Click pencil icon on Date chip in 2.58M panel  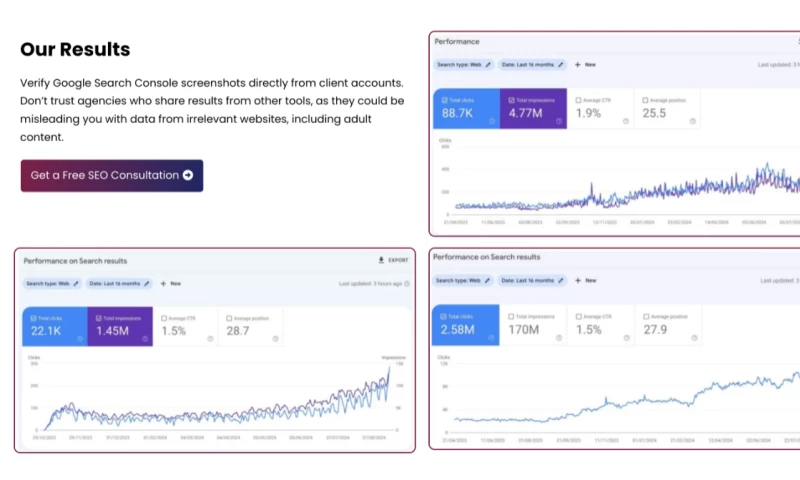pos(560,281)
